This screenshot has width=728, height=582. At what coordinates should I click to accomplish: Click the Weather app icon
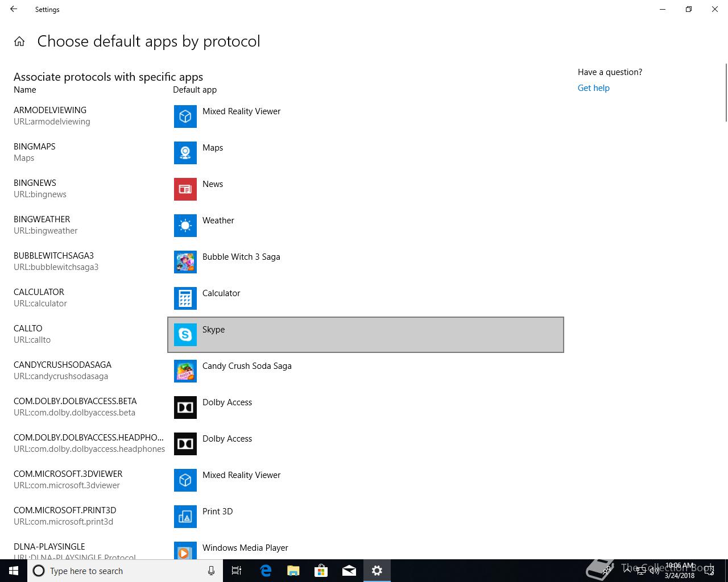point(185,226)
